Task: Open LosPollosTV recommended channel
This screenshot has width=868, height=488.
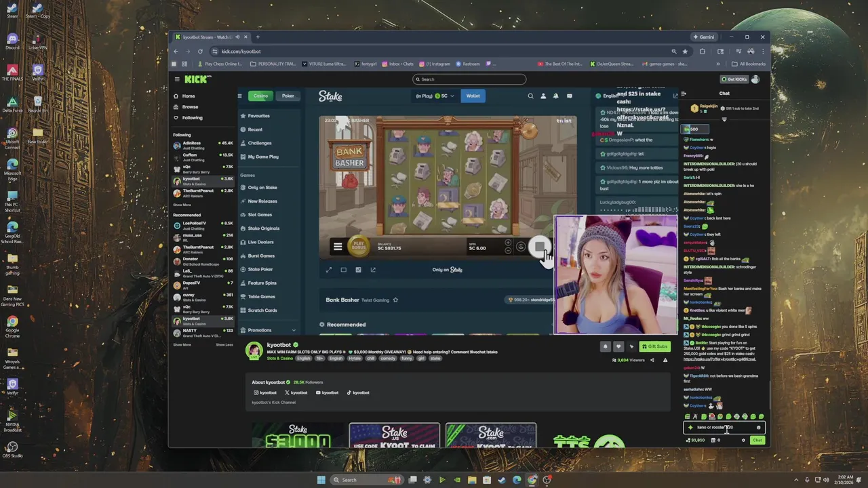Action: coord(203,224)
